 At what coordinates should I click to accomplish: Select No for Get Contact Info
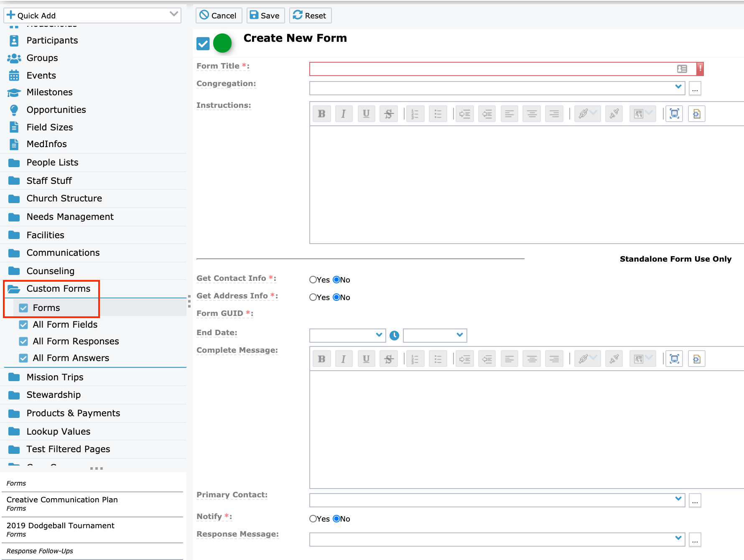click(336, 280)
